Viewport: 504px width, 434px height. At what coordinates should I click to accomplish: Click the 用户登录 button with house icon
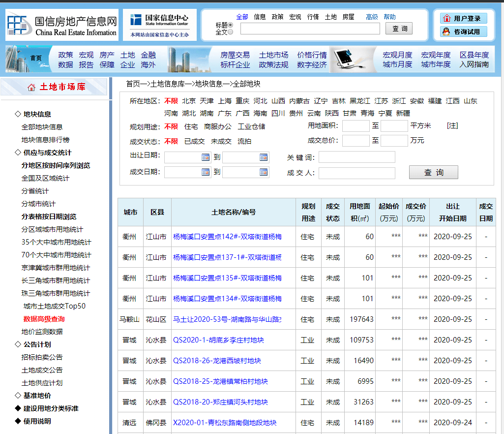[463, 18]
